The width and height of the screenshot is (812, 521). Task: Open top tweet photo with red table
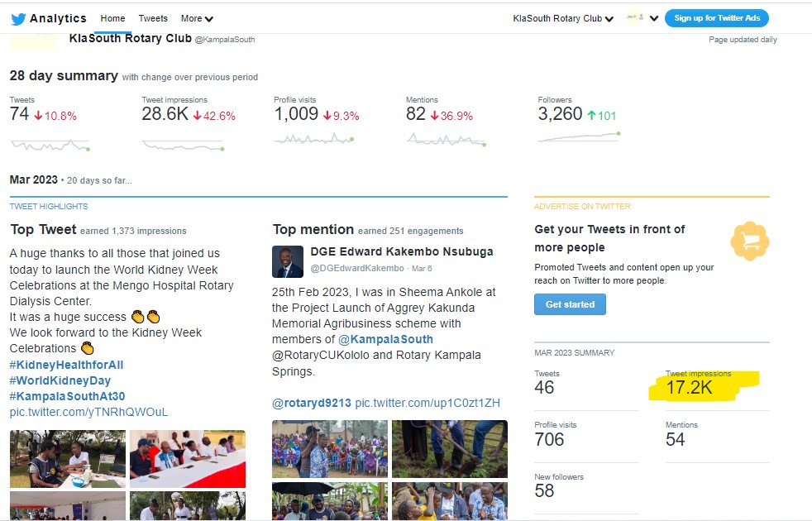coord(188,458)
